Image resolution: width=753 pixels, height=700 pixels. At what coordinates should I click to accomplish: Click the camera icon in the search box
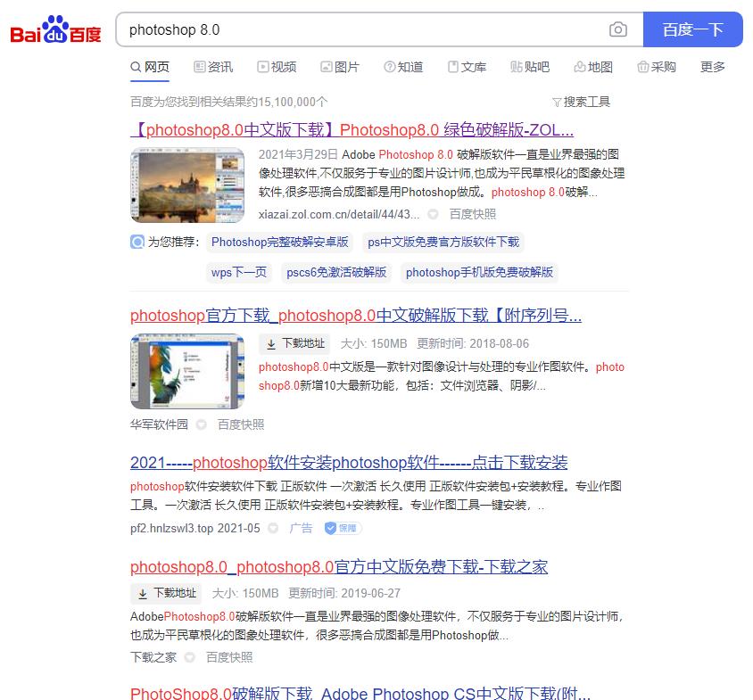[x=619, y=29]
